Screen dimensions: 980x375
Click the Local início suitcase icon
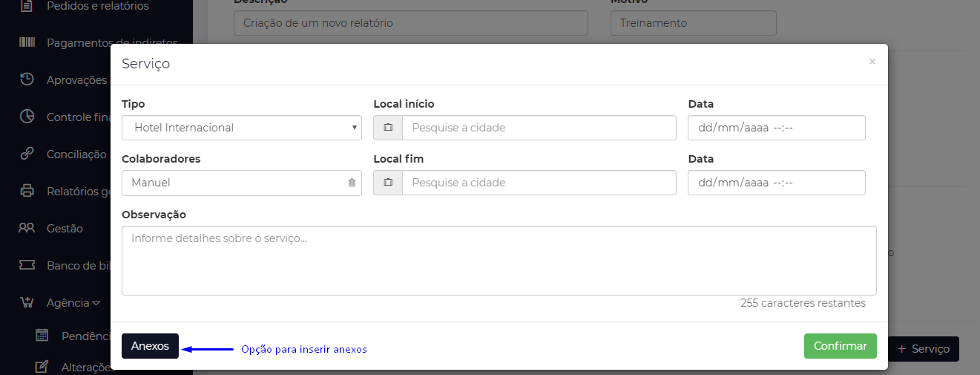(x=388, y=128)
